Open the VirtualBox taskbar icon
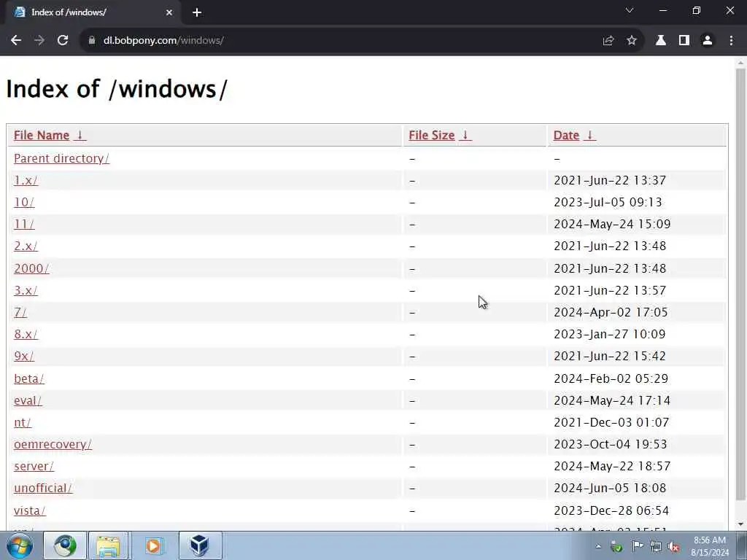747x560 pixels. 200,545
